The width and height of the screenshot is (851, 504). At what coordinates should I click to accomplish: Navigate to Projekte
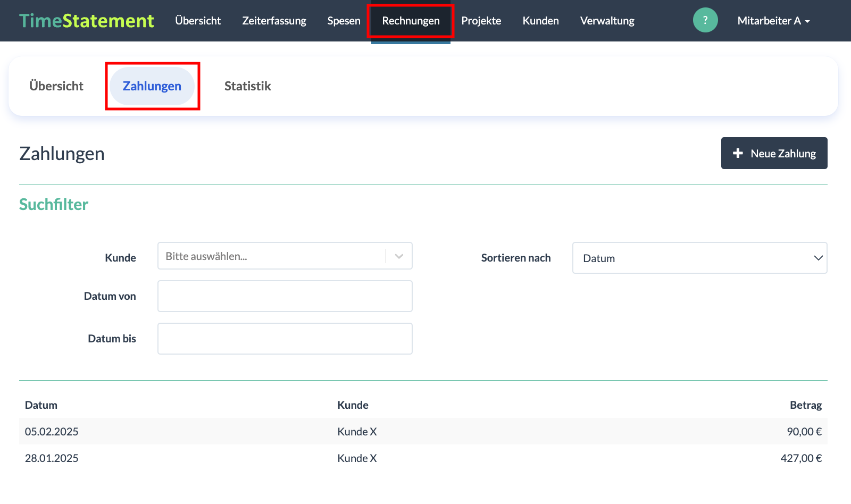click(481, 21)
